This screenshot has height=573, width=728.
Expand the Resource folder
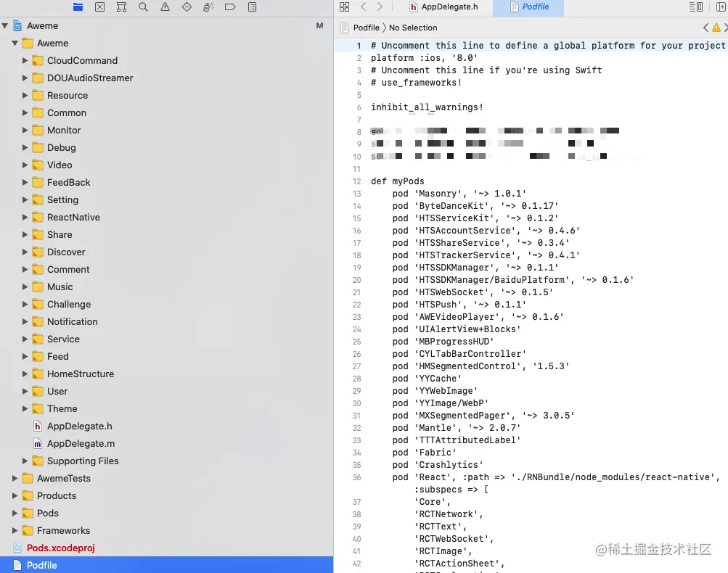tap(25, 96)
